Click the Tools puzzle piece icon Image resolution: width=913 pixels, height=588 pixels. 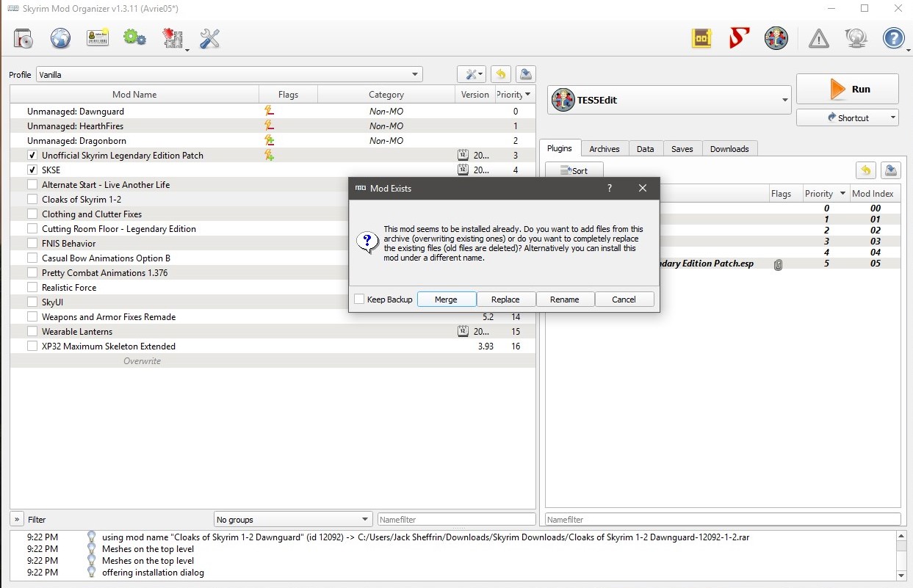(173, 38)
